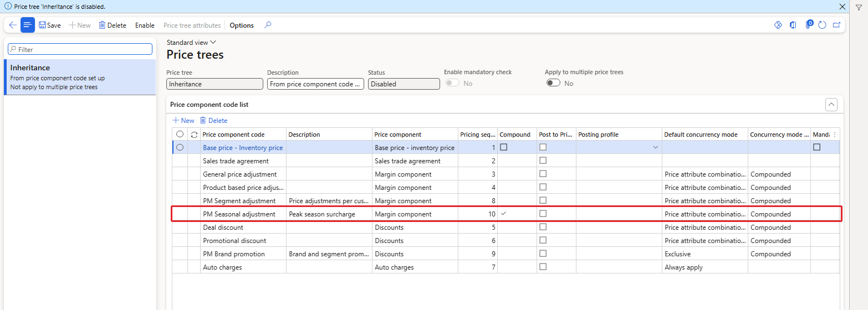Toggle Apply to multiple price trees

(x=553, y=83)
